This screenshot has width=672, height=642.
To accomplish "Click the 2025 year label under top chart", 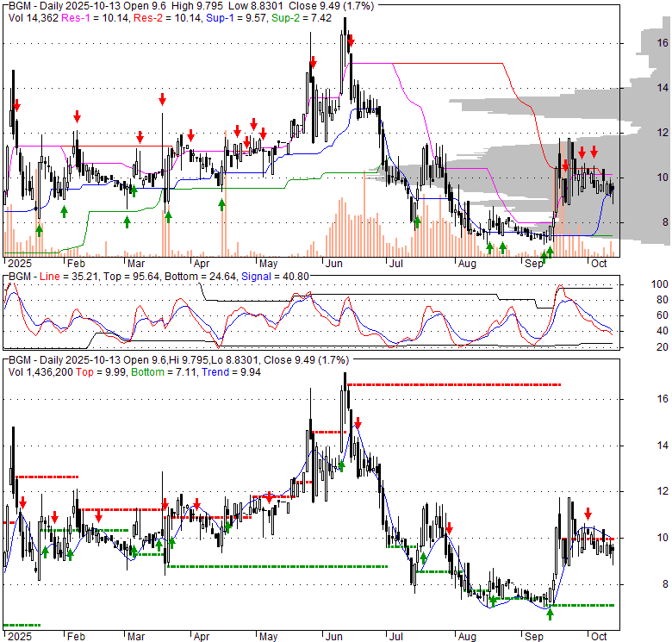I will tap(17, 264).
